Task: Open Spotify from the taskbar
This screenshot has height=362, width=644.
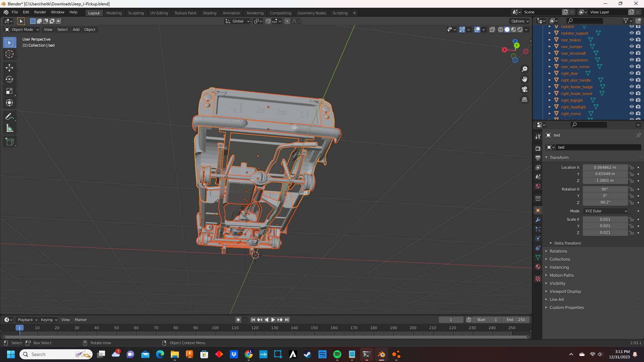Action: coord(337,355)
